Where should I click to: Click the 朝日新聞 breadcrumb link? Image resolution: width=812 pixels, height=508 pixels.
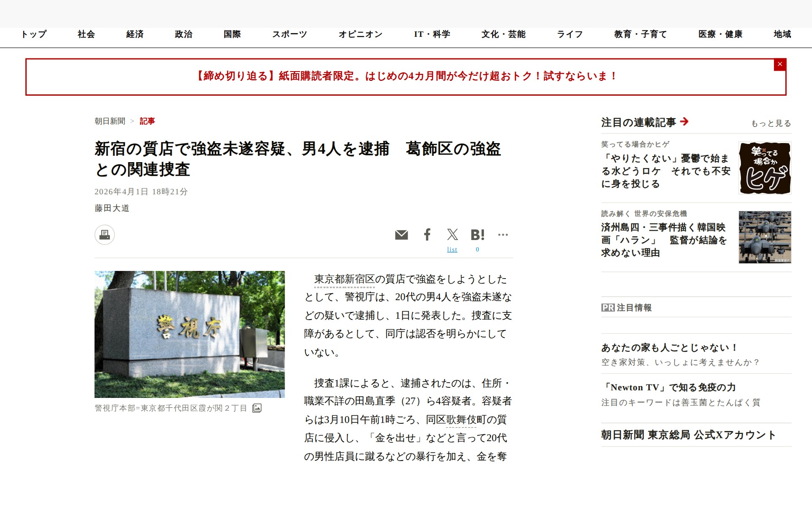pyautogui.click(x=110, y=121)
